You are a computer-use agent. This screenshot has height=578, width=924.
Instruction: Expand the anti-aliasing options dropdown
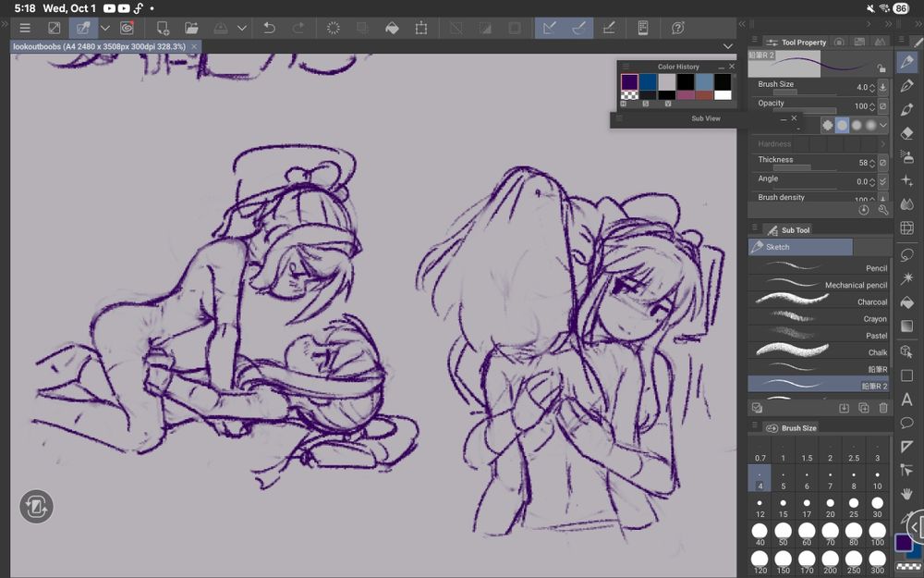[x=882, y=125]
